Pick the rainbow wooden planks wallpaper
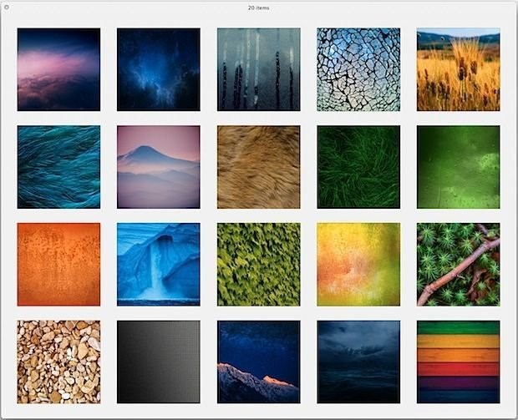This screenshot has height=420, width=518. click(x=458, y=362)
